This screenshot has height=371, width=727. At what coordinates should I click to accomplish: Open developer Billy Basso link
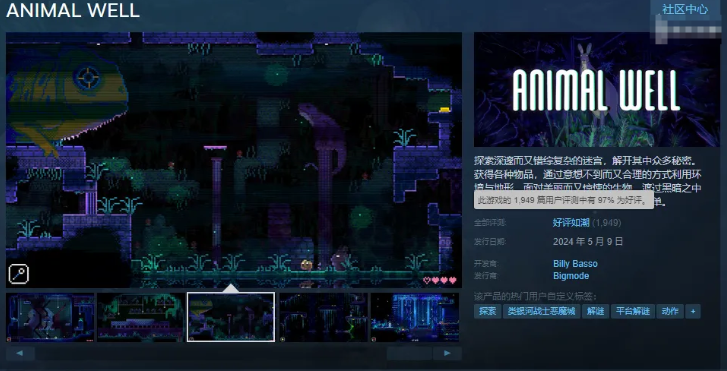coord(575,264)
